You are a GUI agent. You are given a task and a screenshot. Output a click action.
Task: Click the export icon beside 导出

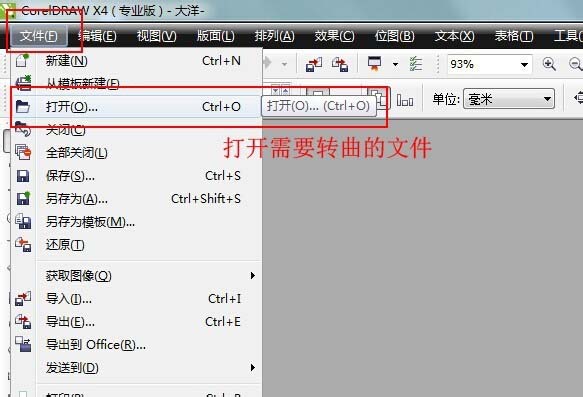23,322
